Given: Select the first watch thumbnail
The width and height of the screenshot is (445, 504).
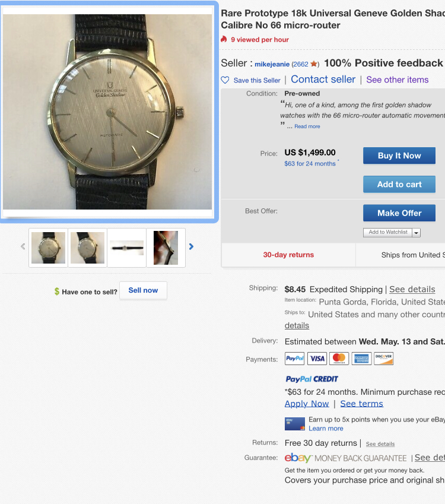Looking at the screenshot, I should (48, 248).
